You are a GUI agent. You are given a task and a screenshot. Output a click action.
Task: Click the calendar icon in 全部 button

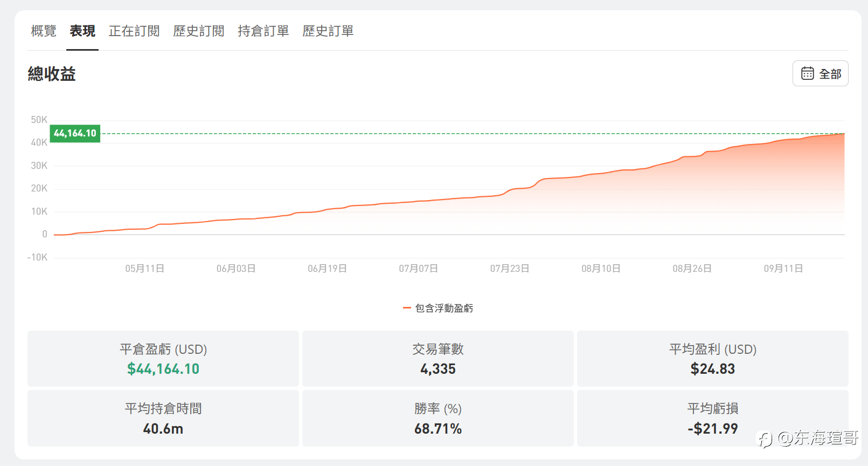807,73
